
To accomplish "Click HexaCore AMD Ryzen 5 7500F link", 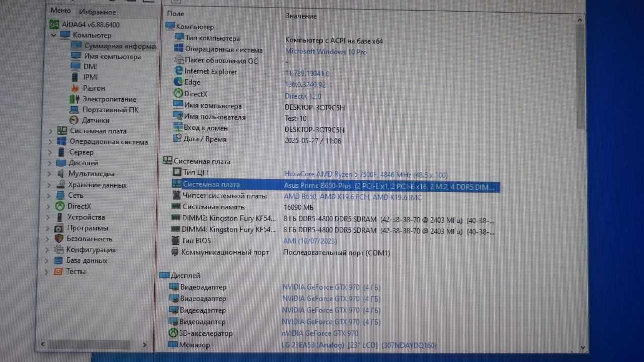I will coord(366,175).
